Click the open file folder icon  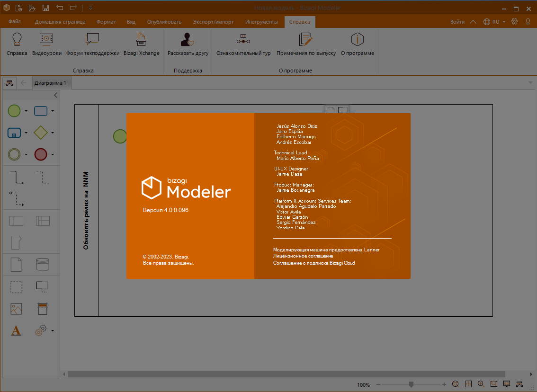tap(32, 8)
